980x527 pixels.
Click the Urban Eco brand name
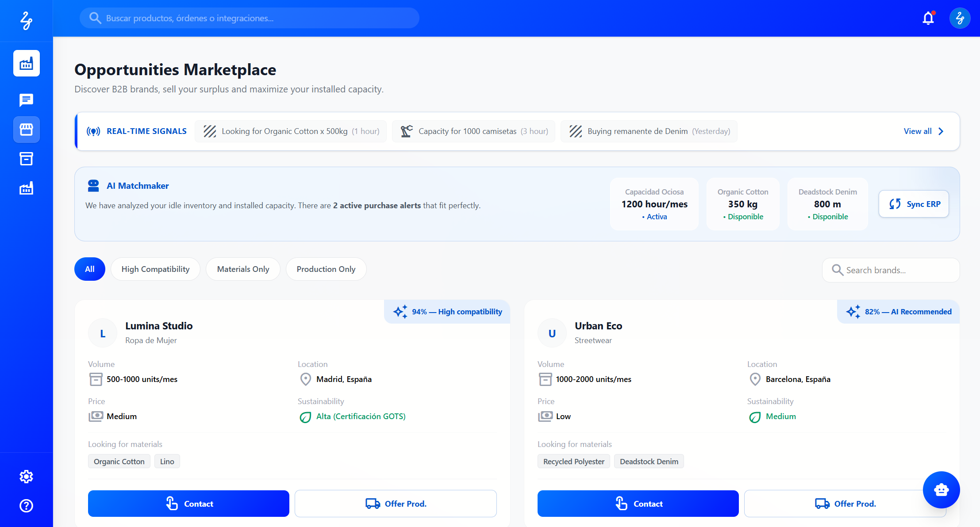[598, 326]
